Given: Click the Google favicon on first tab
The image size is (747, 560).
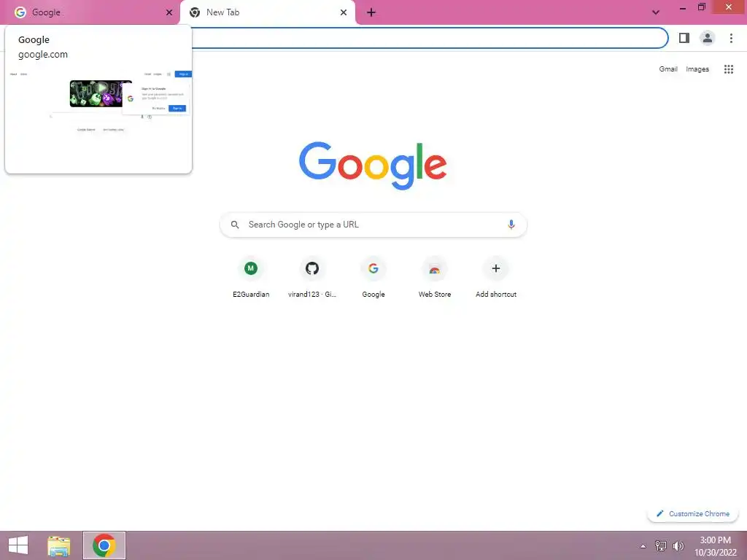Looking at the screenshot, I should click(x=20, y=12).
